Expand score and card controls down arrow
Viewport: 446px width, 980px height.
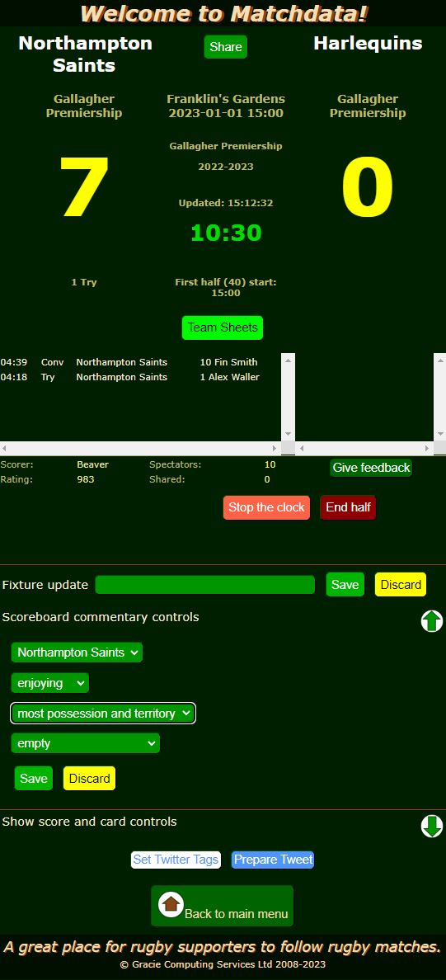pos(432,827)
